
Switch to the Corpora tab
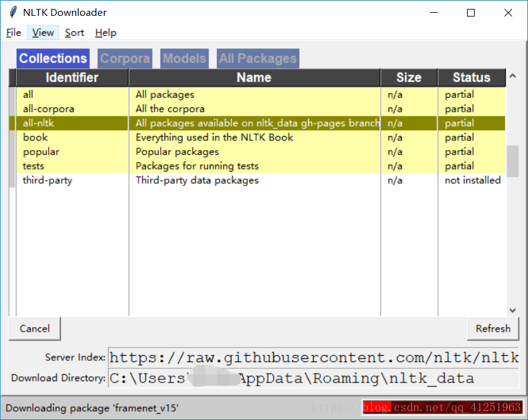[125, 58]
